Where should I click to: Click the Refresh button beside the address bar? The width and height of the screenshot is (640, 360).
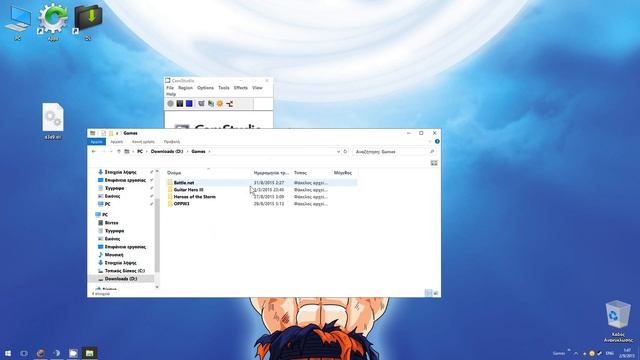(x=345, y=151)
